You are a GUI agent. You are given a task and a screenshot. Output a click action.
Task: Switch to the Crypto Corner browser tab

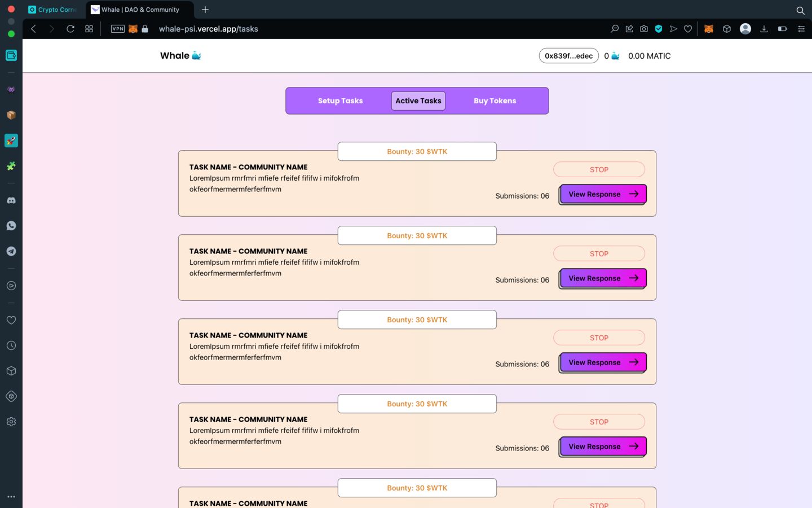(x=52, y=10)
